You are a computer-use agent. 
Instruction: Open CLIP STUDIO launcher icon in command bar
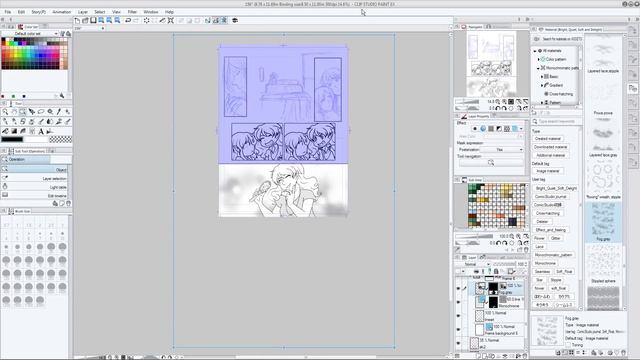pyautogui.click(x=235, y=20)
